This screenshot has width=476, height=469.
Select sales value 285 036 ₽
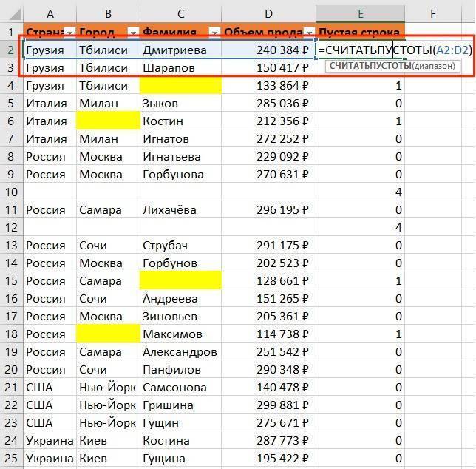click(268, 104)
